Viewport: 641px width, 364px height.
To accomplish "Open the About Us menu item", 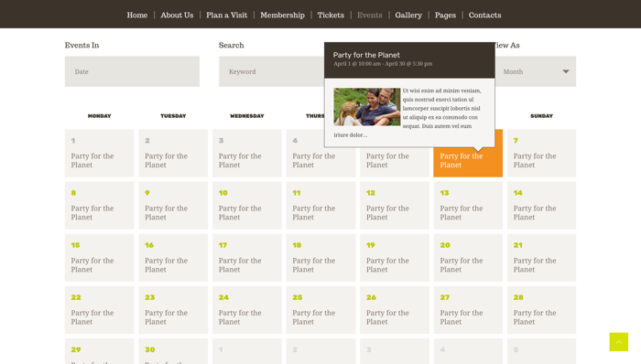I will 177,16.
